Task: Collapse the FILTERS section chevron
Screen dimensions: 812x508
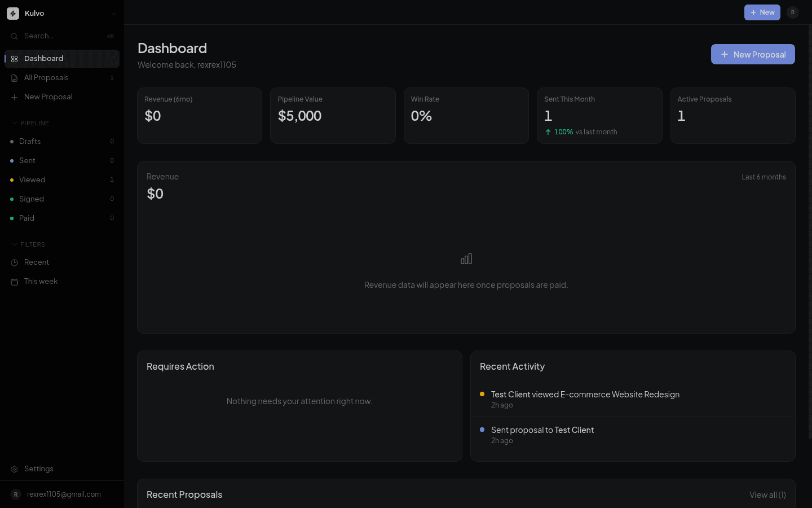Action: click(x=14, y=244)
